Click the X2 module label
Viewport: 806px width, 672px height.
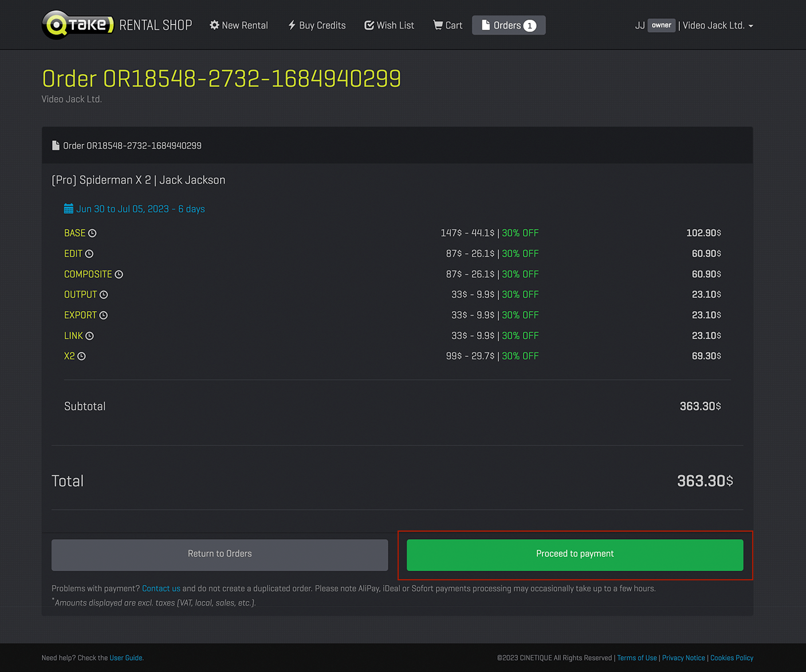click(69, 356)
